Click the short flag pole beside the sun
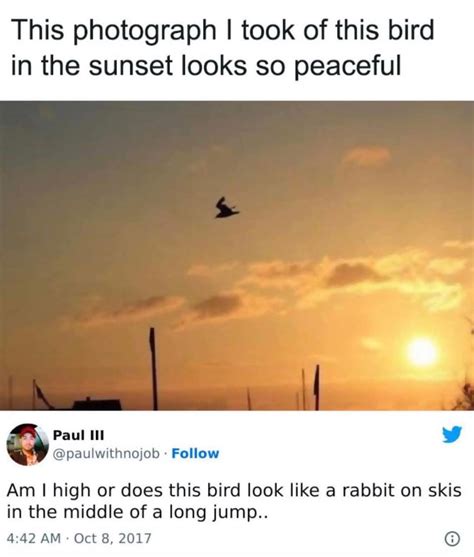The image size is (474, 557). click(317, 387)
